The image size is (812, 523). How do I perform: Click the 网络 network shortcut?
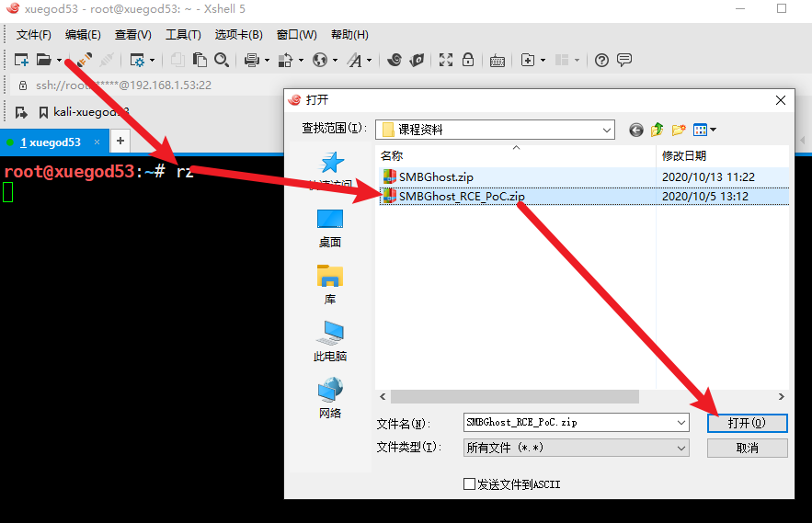[x=330, y=398]
